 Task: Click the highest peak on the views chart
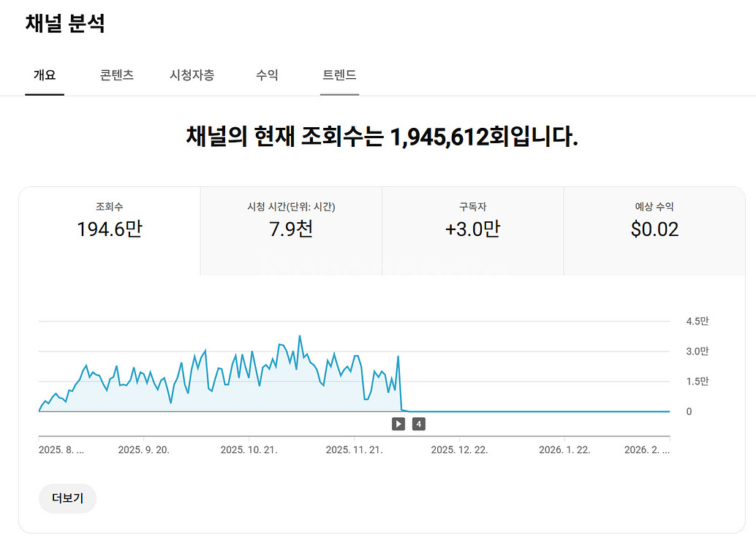click(300, 337)
